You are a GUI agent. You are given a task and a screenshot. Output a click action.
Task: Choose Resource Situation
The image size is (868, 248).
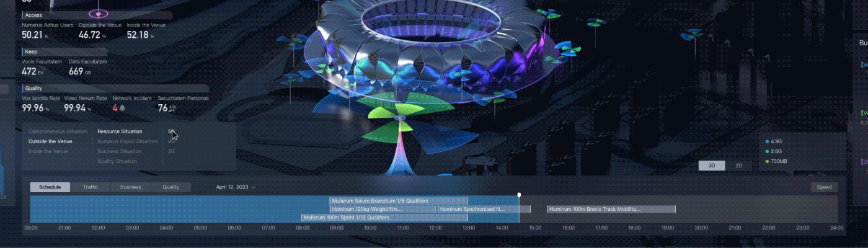[x=120, y=131]
